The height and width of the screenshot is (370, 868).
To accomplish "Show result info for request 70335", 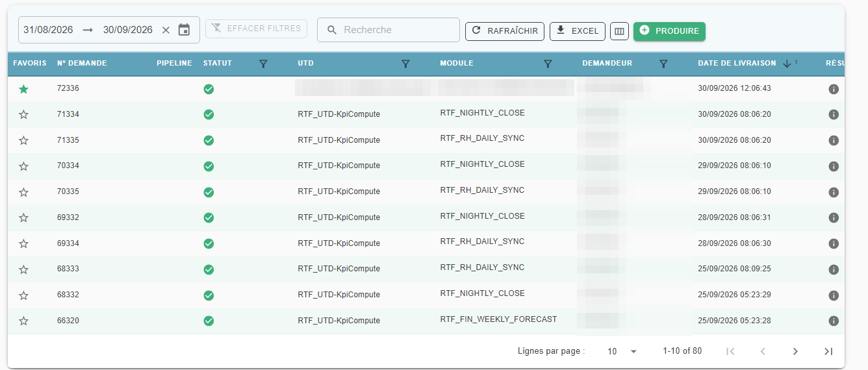I will 834,192.
